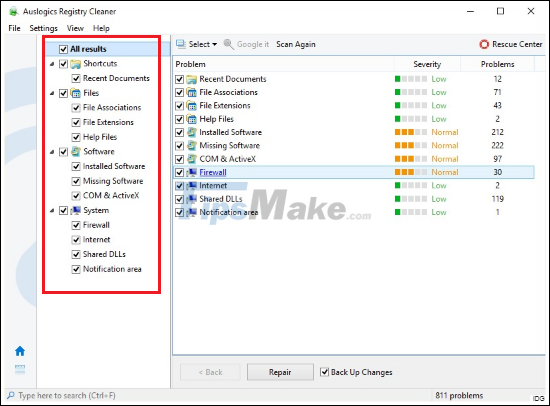Toggle the System checkbox in the tree
The height and width of the screenshot is (406, 550).
click(63, 210)
